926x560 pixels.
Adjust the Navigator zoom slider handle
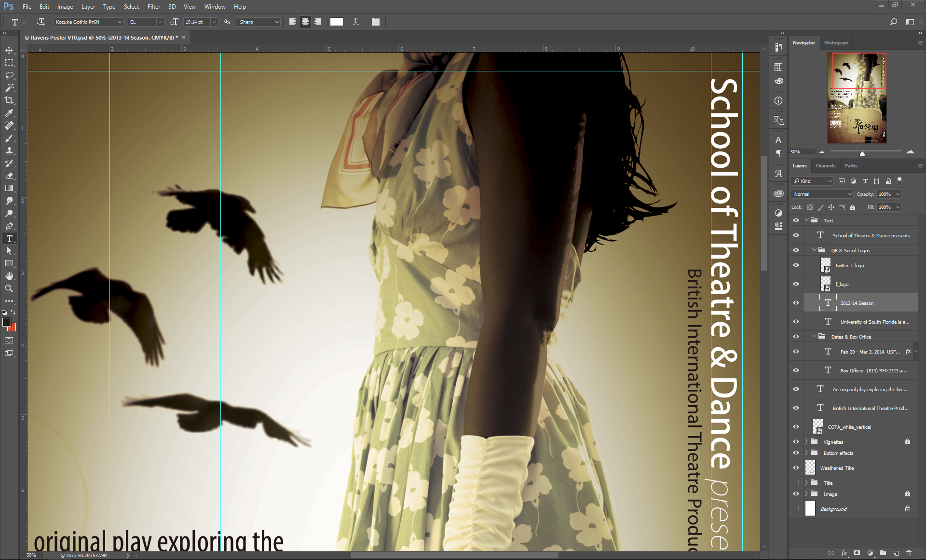[x=862, y=153]
